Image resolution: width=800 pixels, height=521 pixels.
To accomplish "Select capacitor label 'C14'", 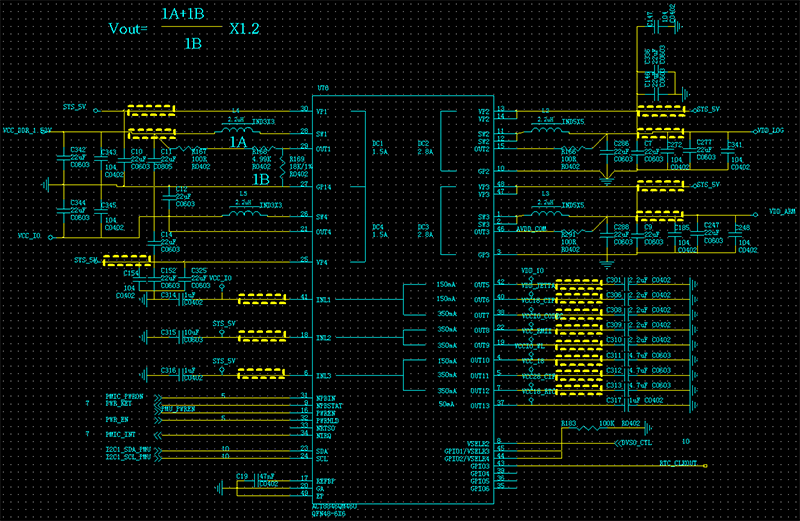I will [166, 235].
